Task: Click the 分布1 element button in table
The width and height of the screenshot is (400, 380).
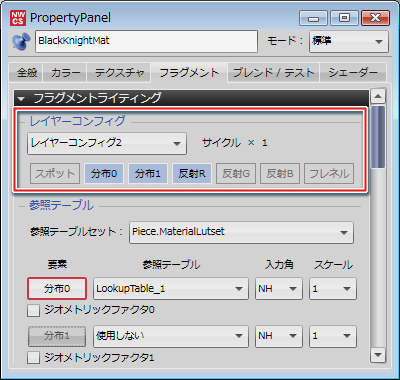Action: (x=57, y=336)
